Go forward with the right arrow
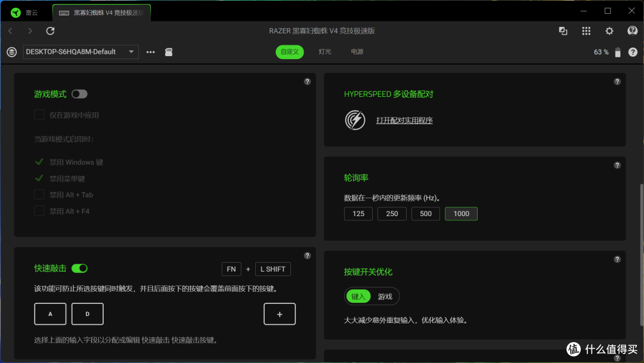The image size is (644, 363). 30,31
